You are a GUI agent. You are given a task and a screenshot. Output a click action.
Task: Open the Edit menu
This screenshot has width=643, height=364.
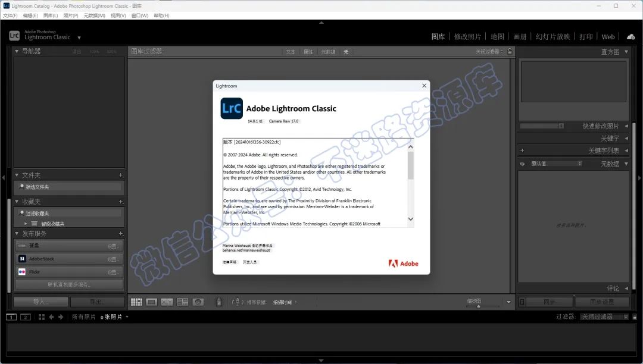click(30, 15)
